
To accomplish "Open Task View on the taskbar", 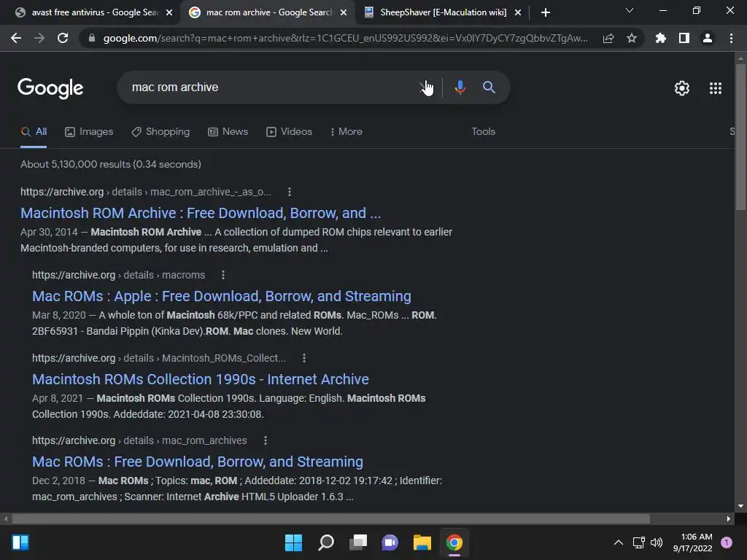I will pyautogui.click(x=358, y=542).
